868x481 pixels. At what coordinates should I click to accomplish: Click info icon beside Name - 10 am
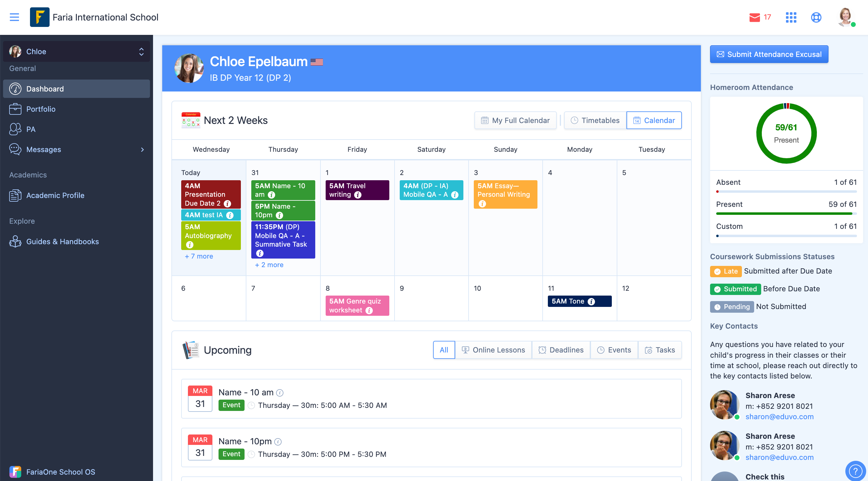pos(280,393)
